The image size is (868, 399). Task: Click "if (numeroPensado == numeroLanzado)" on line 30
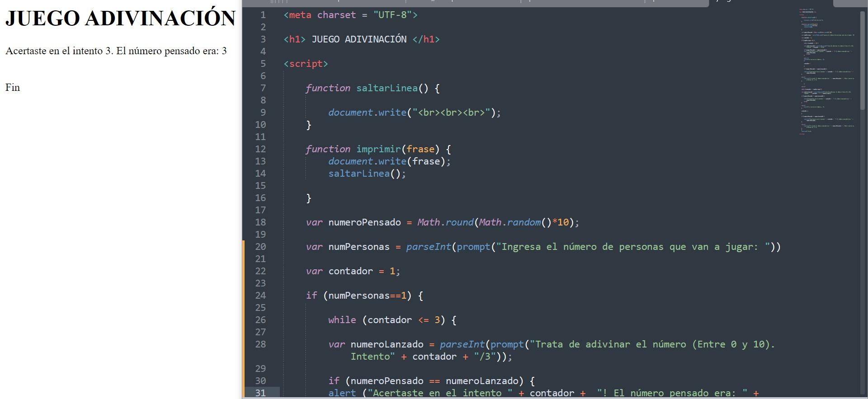pos(426,381)
